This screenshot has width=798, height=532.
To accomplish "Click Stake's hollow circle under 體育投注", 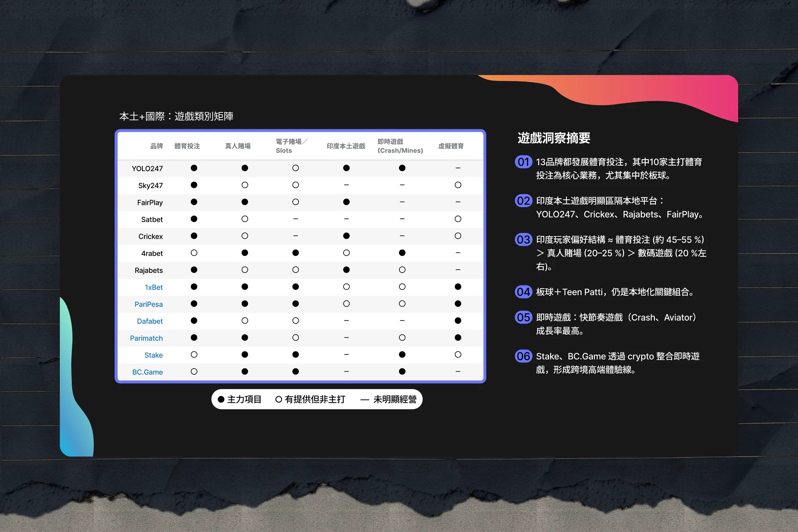I will (x=194, y=354).
